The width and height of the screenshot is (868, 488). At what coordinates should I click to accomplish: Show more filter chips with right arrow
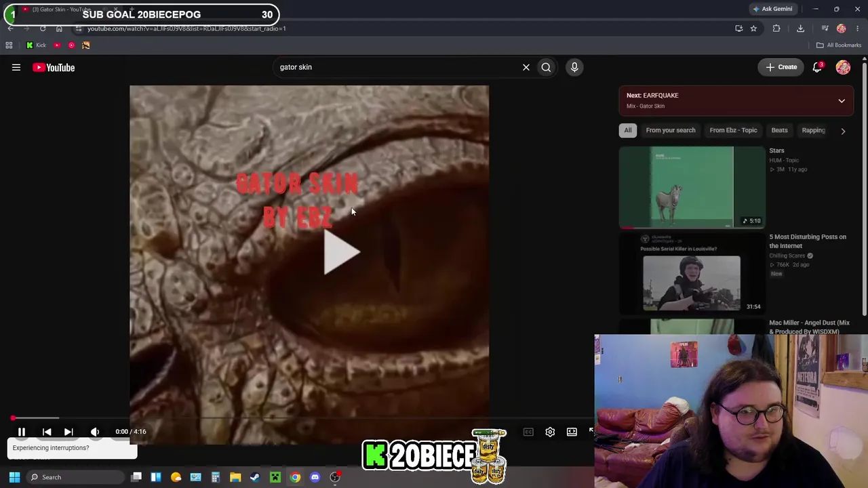(x=843, y=131)
